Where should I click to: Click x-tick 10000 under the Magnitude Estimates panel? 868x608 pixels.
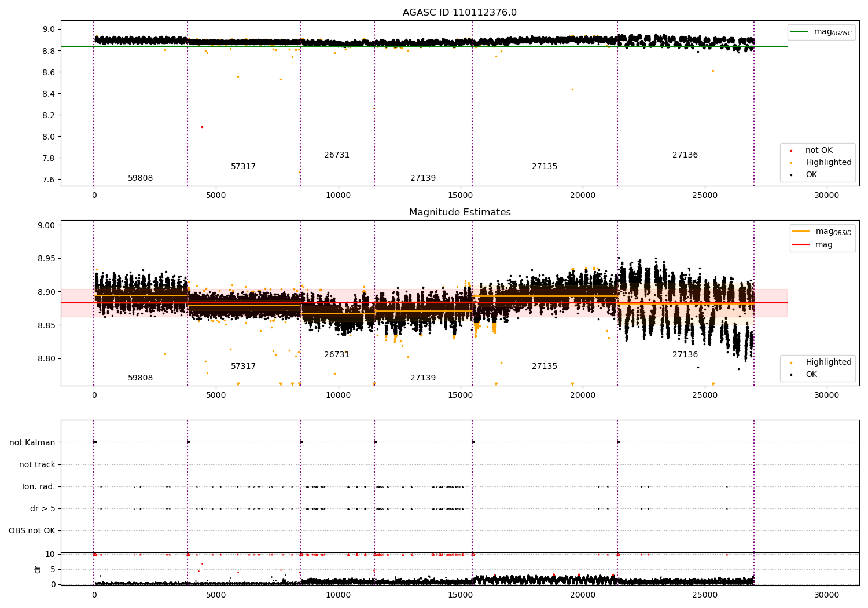pyautogui.click(x=339, y=395)
